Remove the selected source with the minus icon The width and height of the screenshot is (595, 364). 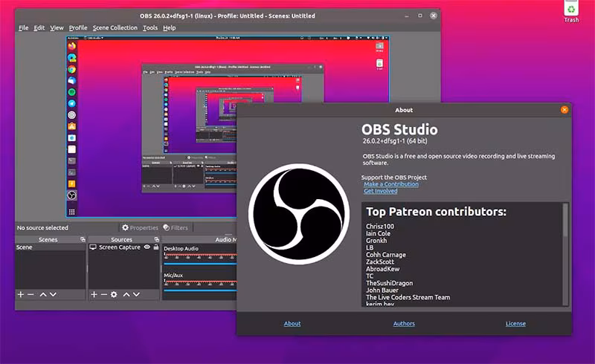103,294
